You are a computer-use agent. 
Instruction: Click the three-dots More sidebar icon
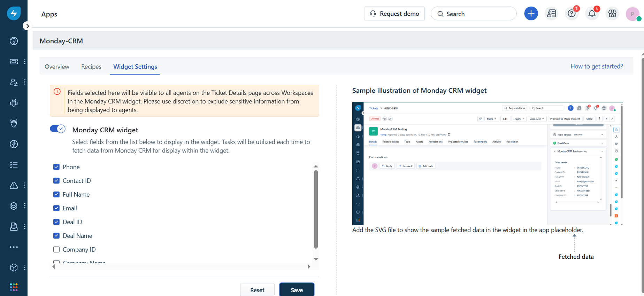(14, 247)
